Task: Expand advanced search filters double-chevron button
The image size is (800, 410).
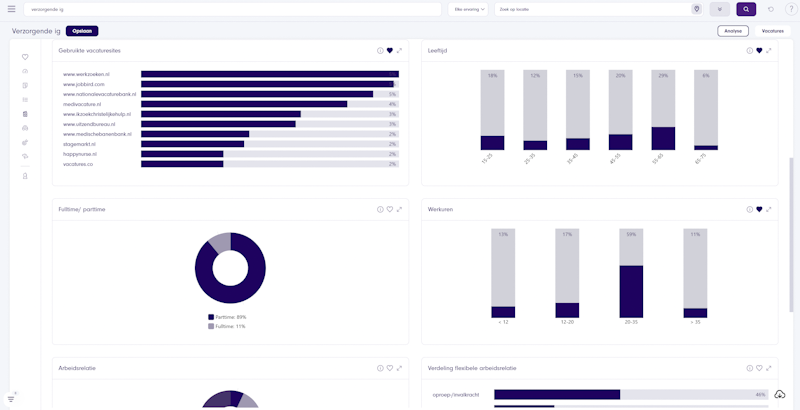Action: 720,9
